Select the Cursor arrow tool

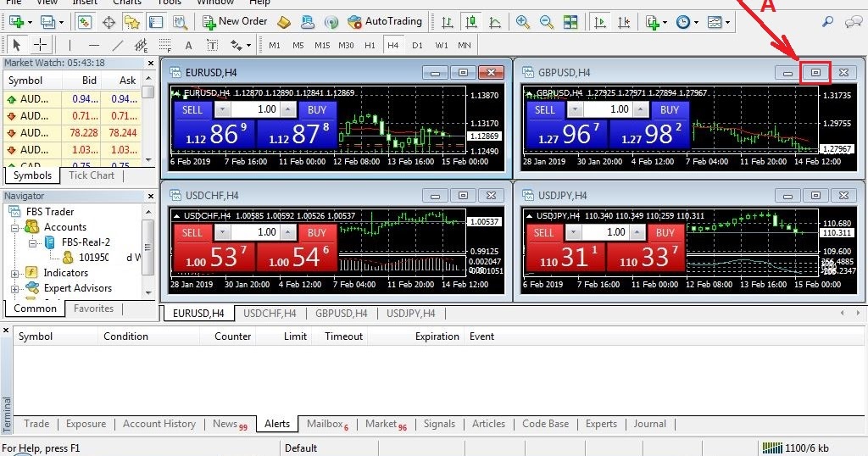(x=17, y=45)
